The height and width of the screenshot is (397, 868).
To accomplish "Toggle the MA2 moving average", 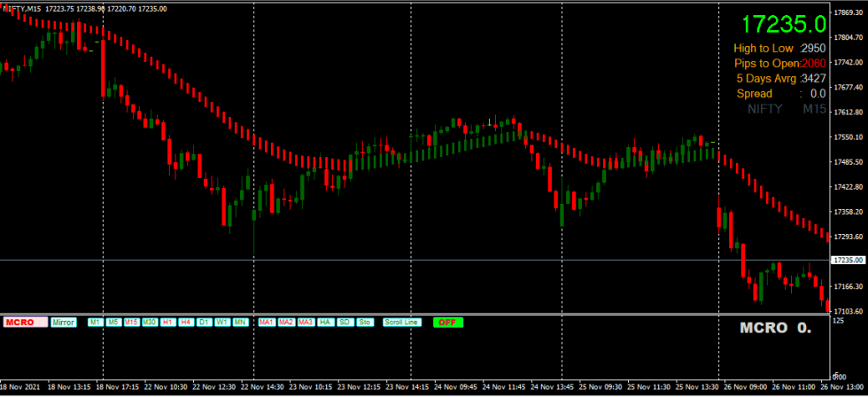I will coord(286,323).
